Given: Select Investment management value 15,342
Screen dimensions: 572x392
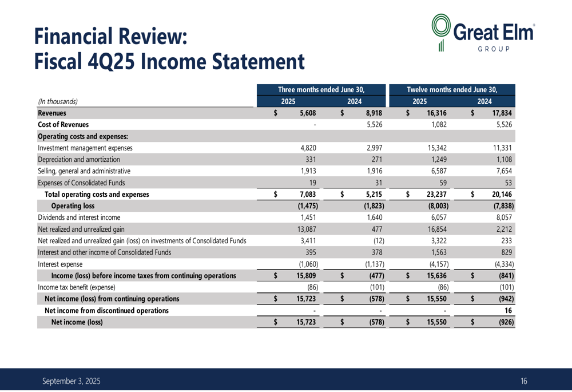Looking at the screenshot, I should point(437,148).
